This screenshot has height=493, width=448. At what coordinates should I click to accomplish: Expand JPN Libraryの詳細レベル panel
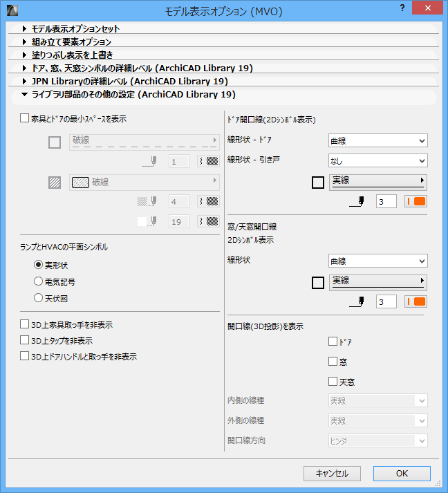click(x=24, y=81)
